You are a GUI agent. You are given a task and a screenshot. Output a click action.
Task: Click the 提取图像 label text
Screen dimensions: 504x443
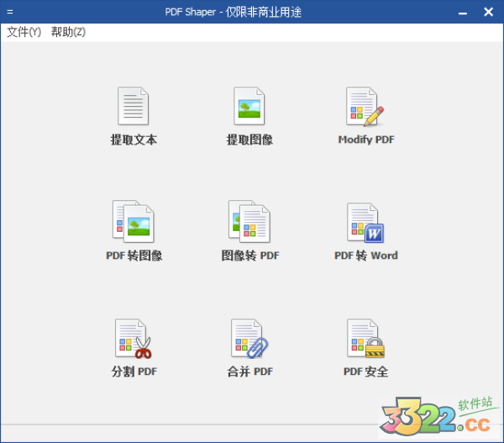point(249,140)
